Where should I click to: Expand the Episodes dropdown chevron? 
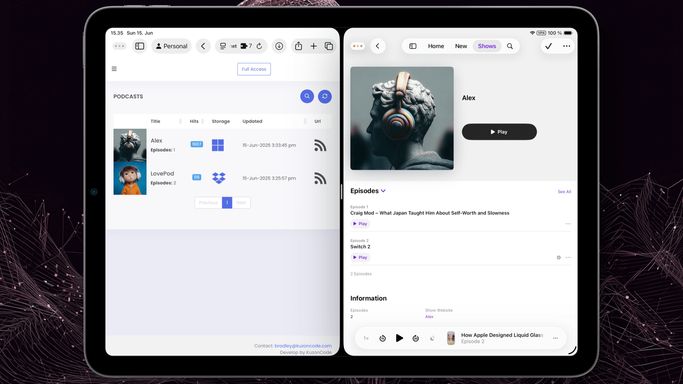click(x=383, y=191)
